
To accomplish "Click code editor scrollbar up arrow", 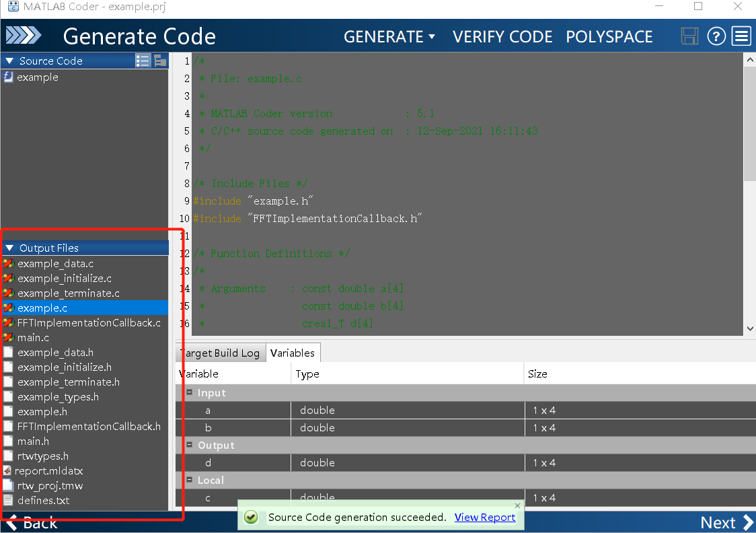I will (750, 60).
